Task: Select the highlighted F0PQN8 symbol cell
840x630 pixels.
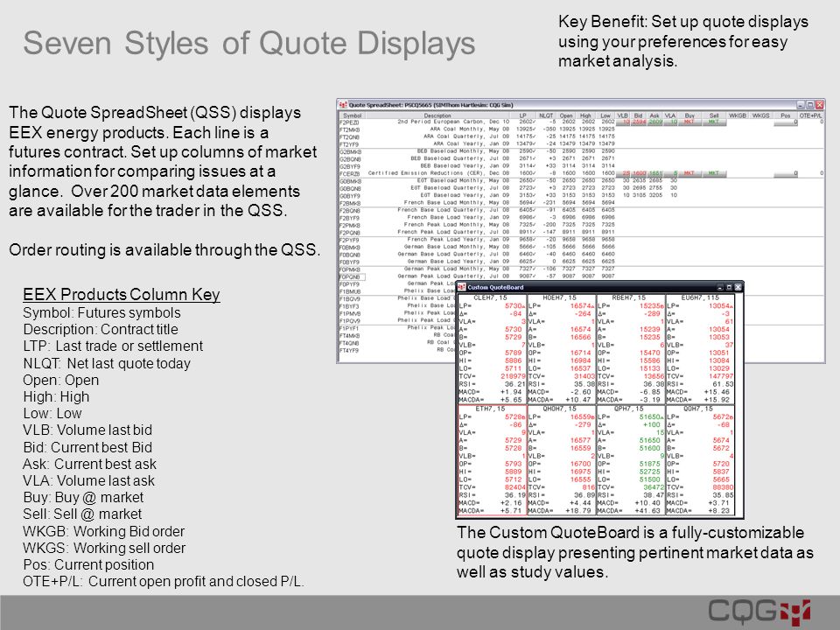Action: point(352,277)
